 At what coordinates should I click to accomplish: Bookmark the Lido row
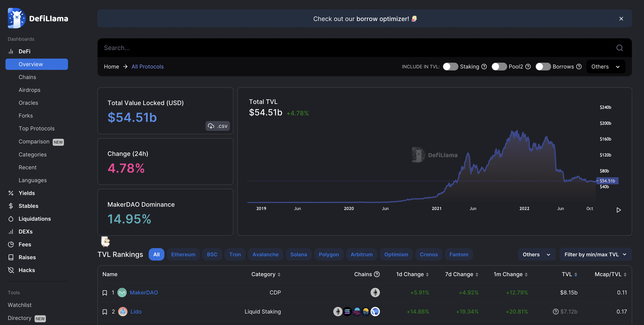click(x=105, y=312)
